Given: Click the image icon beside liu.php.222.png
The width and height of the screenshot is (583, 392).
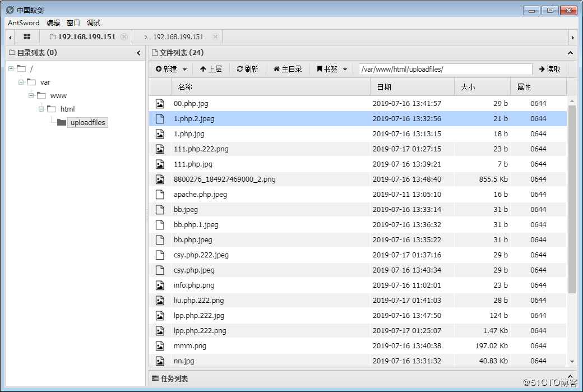Looking at the screenshot, I should [160, 300].
